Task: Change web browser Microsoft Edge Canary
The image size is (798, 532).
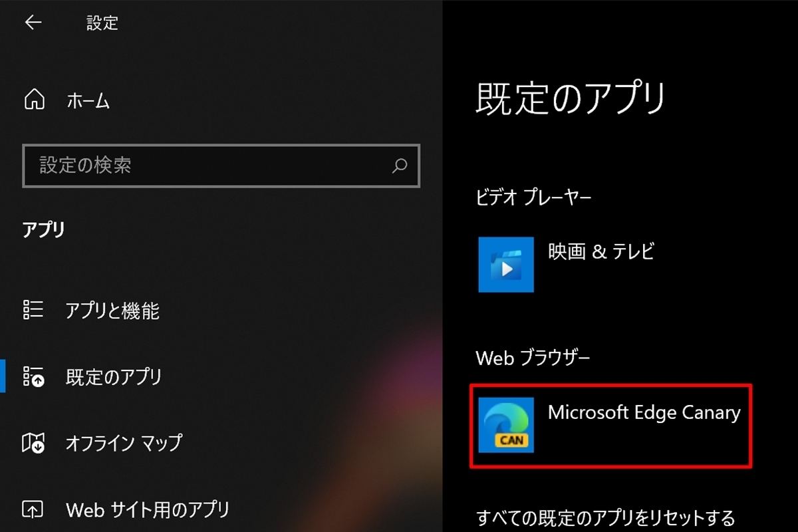Action: [611, 426]
